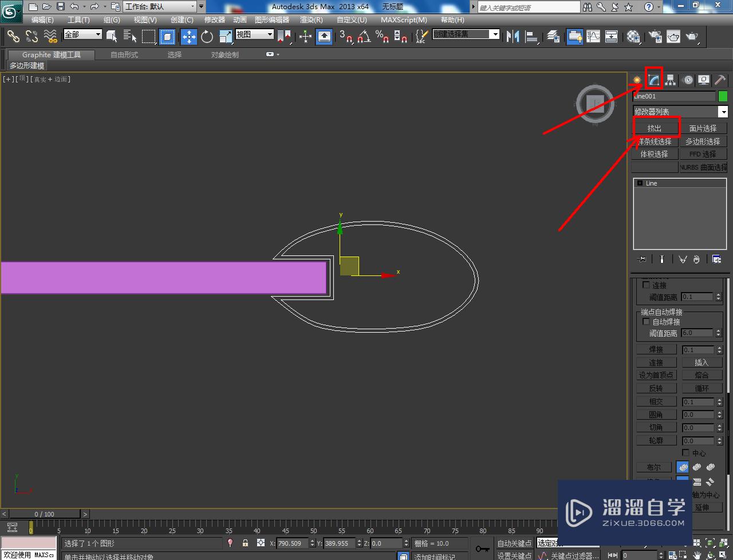Image resolution: width=733 pixels, height=560 pixels.
Task: Click the Unlink Selection tool
Action: [x=32, y=37]
